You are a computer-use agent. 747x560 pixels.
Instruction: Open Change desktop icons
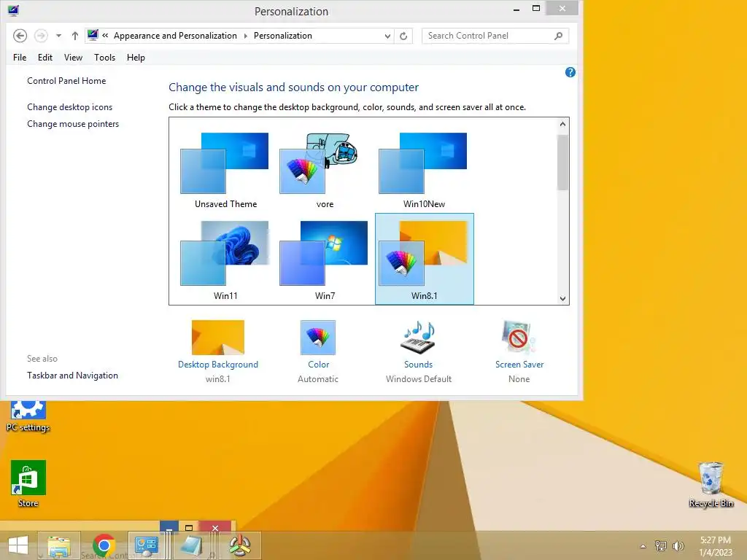[69, 107]
